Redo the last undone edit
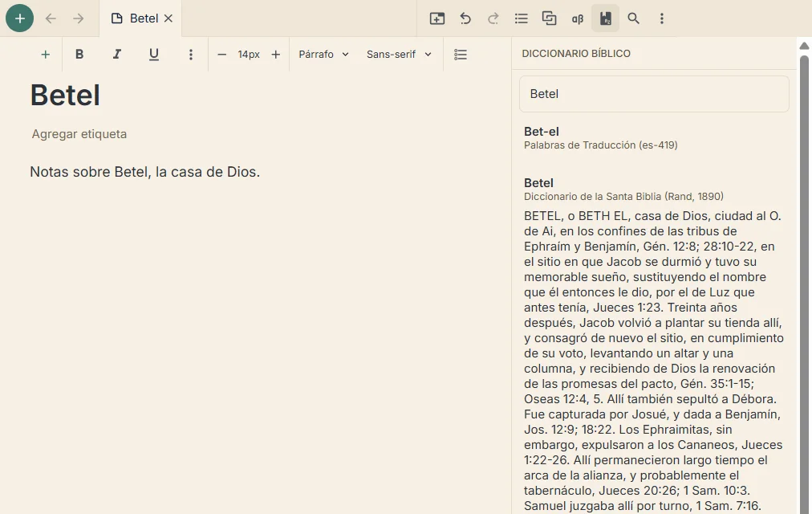The width and height of the screenshot is (812, 514). point(493,18)
